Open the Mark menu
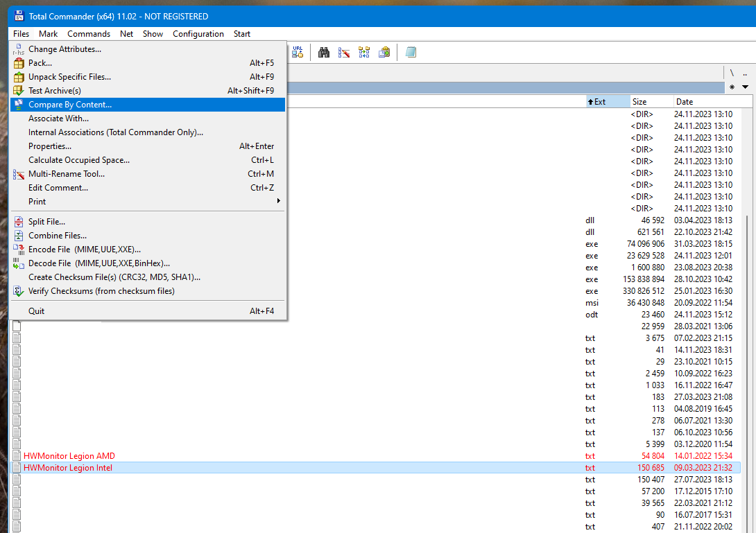This screenshot has height=533, width=756. 49,34
